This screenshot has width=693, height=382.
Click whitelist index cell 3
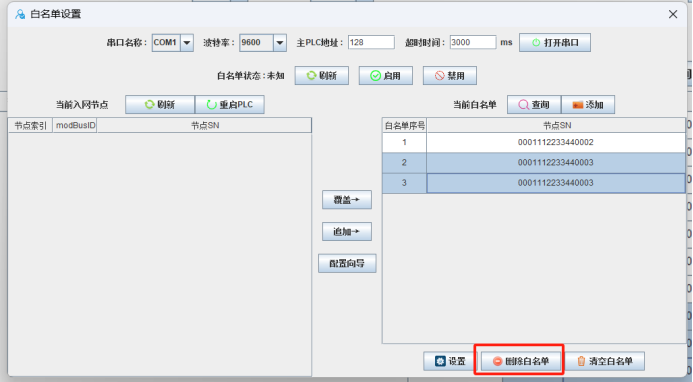pyautogui.click(x=404, y=183)
